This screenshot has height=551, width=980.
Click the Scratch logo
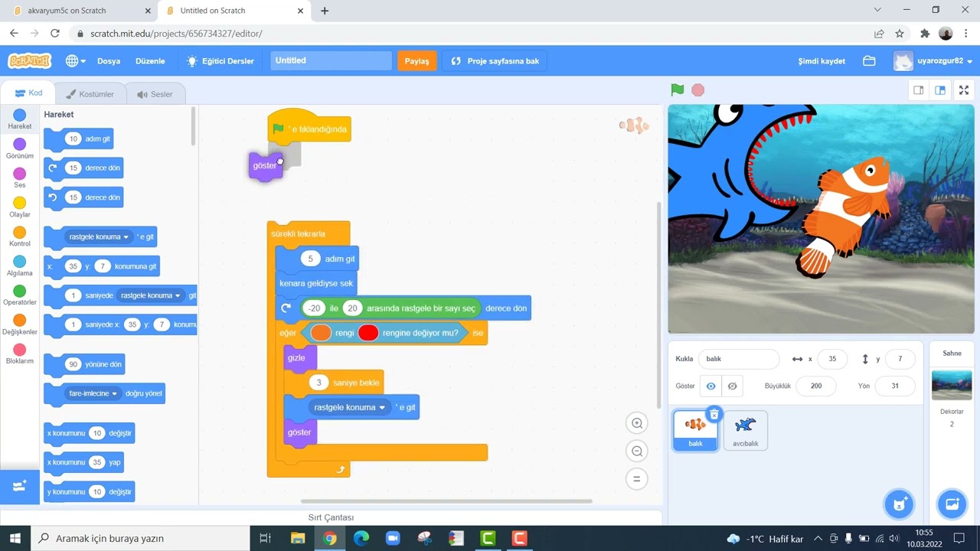coord(29,61)
